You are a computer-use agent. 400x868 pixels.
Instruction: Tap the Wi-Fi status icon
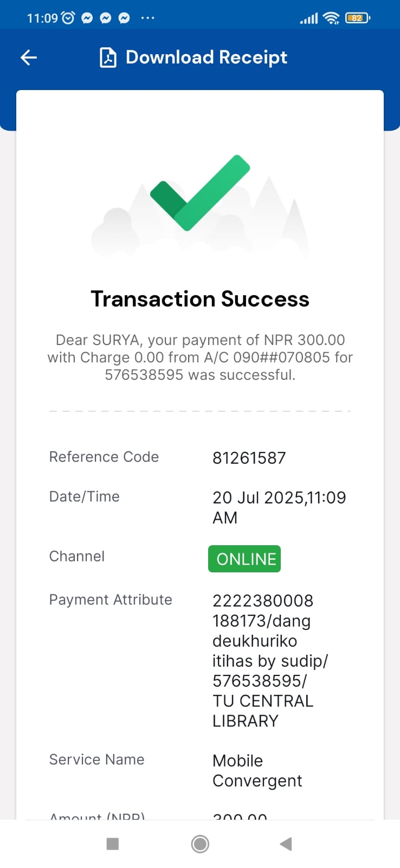(331, 18)
